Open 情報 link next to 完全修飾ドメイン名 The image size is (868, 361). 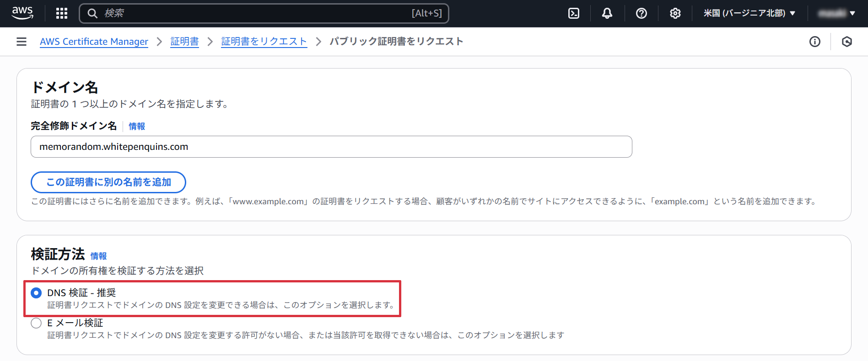click(x=137, y=127)
